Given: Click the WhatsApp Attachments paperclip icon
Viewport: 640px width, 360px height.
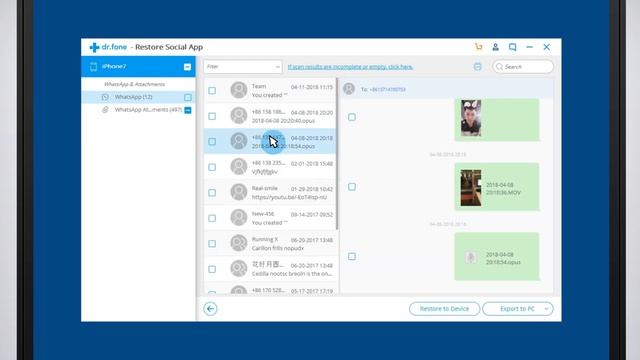Looking at the screenshot, I should coord(105,110).
